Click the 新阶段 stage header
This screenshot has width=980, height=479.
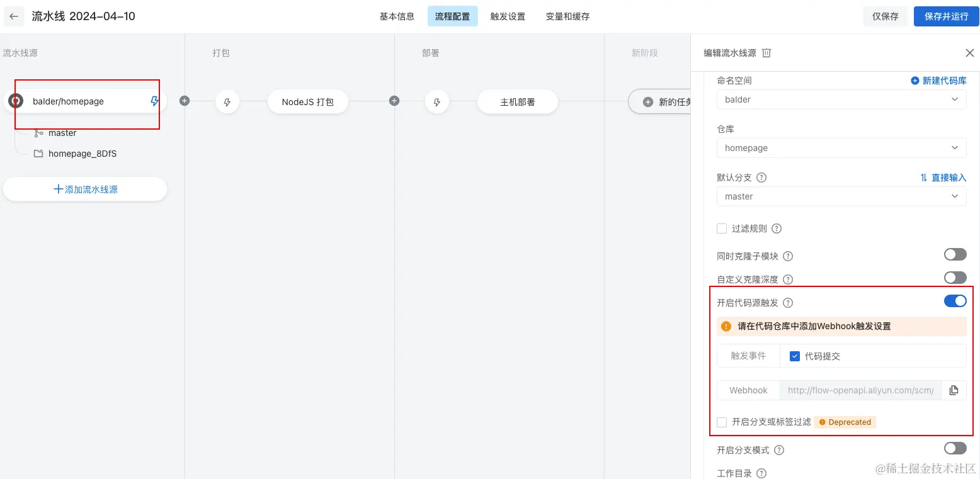(x=645, y=53)
